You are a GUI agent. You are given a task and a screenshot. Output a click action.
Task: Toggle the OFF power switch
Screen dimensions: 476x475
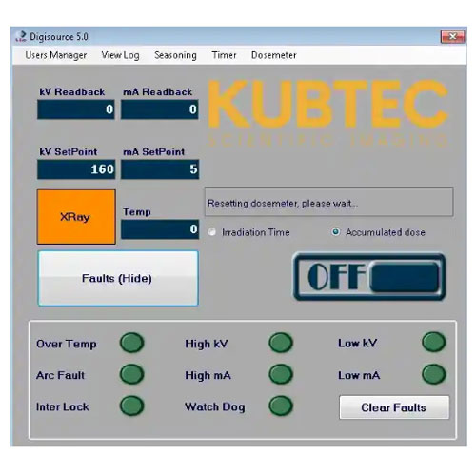(x=369, y=276)
